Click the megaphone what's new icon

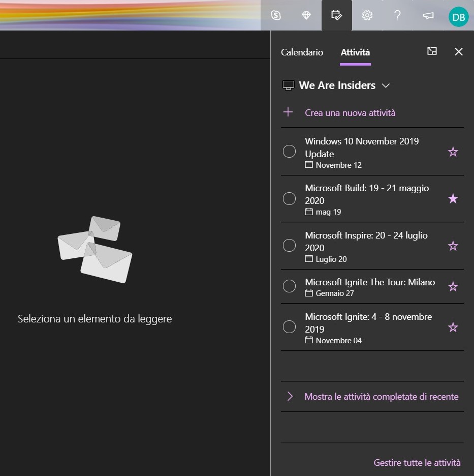click(428, 15)
